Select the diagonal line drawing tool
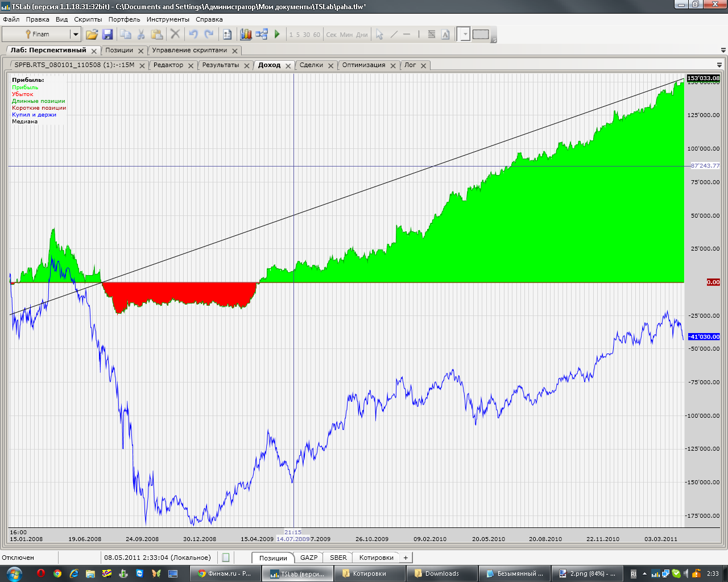The height and width of the screenshot is (582, 728). (394, 34)
